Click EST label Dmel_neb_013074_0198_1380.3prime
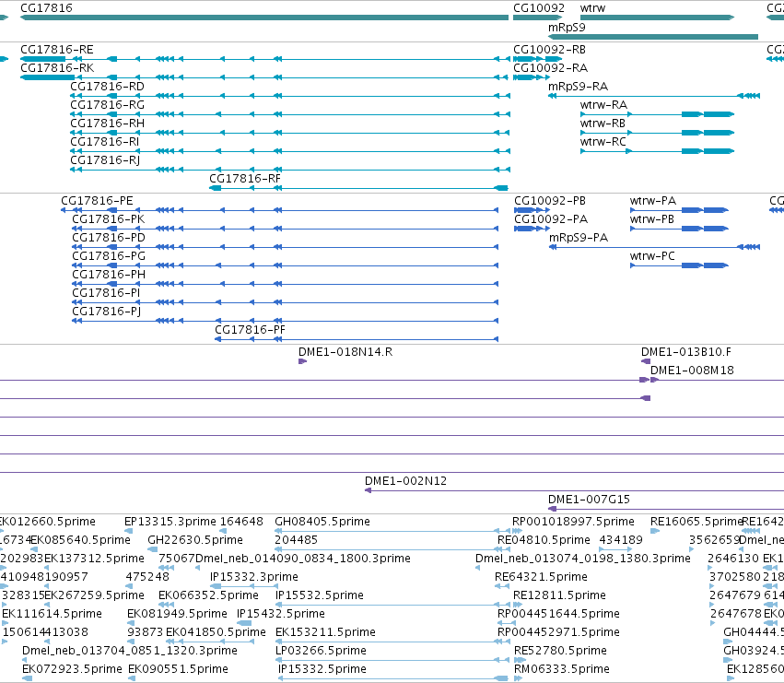Screen dimensions: 784x683 coord(583,559)
